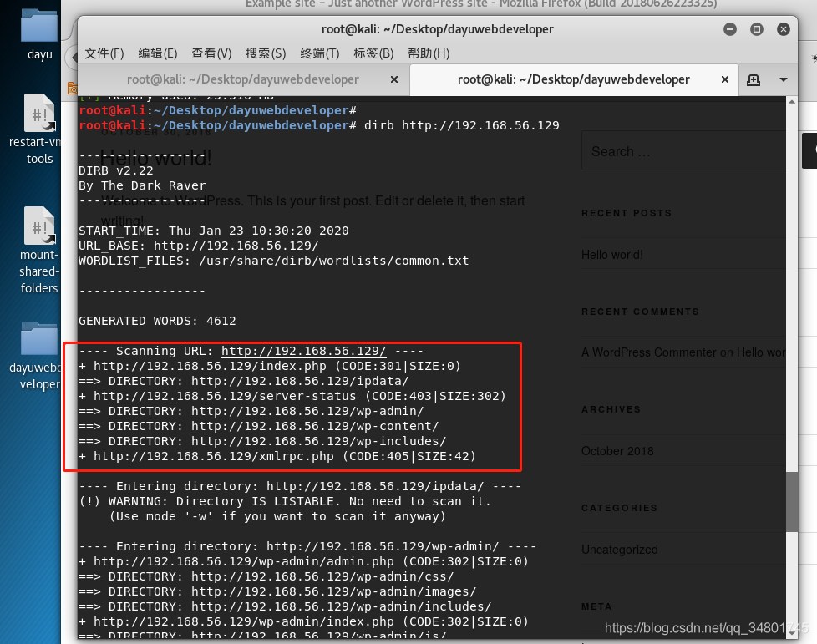Click the index.php CODE:301 result line
This screenshot has height=644, width=817.
click(270, 366)
